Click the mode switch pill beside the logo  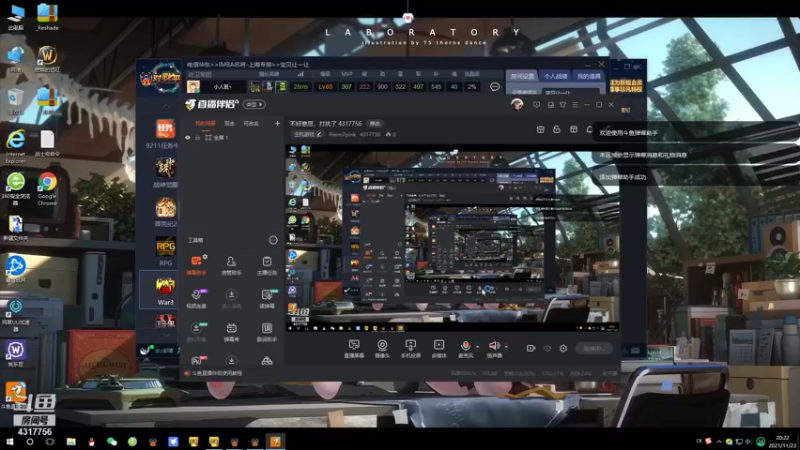point(254,105)
